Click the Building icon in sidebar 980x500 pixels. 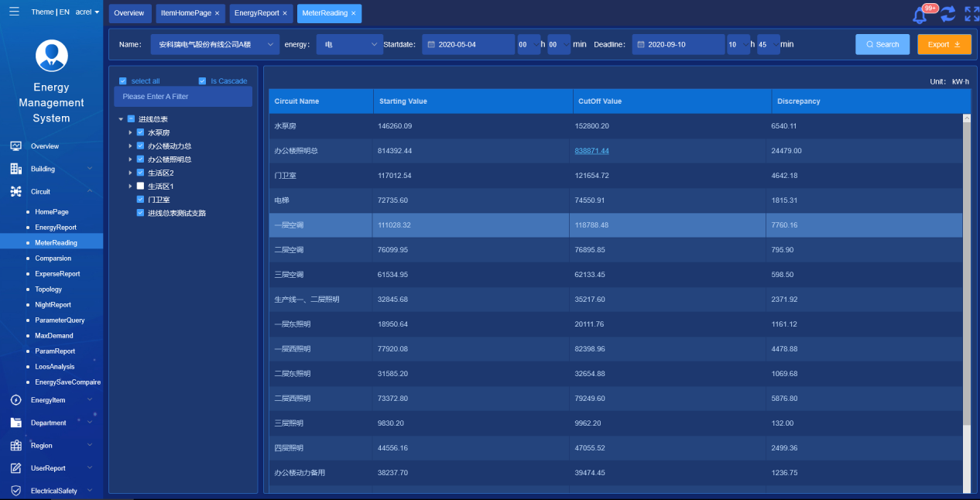click(x=15, y=169)
